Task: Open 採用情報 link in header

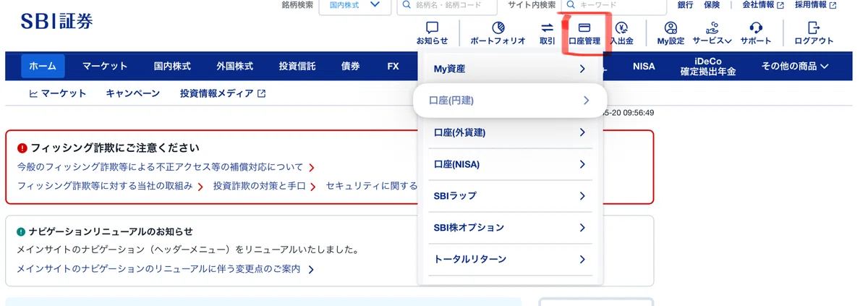Action: pyautogui.click(x=811, y=5)
